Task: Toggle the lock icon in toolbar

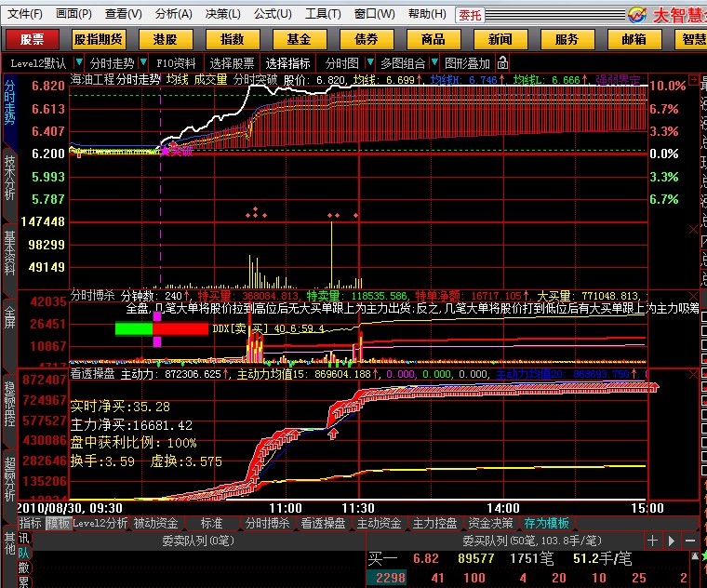Action: pos(502,62)
